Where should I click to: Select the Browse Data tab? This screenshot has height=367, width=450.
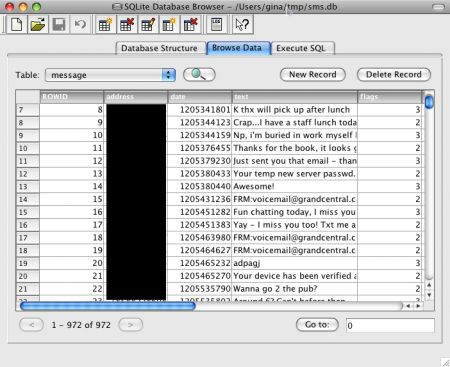tap(237, 48)
